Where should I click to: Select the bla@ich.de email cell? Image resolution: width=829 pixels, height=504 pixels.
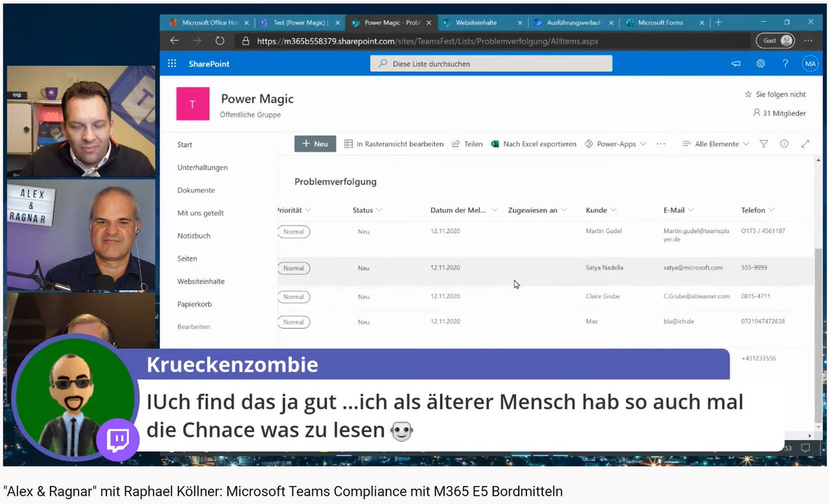coord(678,321)
